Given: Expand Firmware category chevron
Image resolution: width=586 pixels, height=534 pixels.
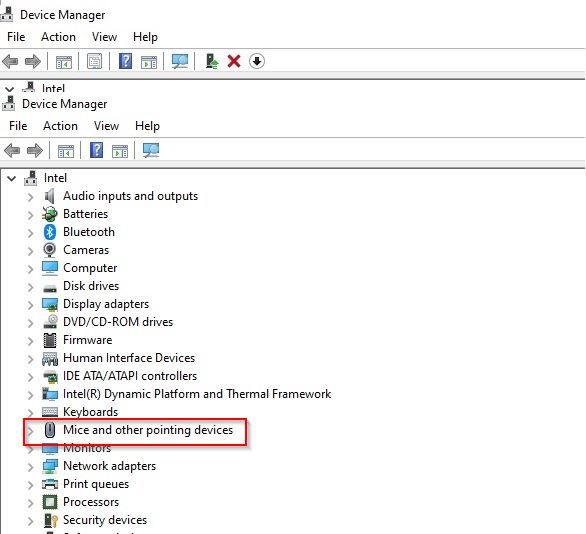Looking at the screenshot, I should [x=31, y=340].
